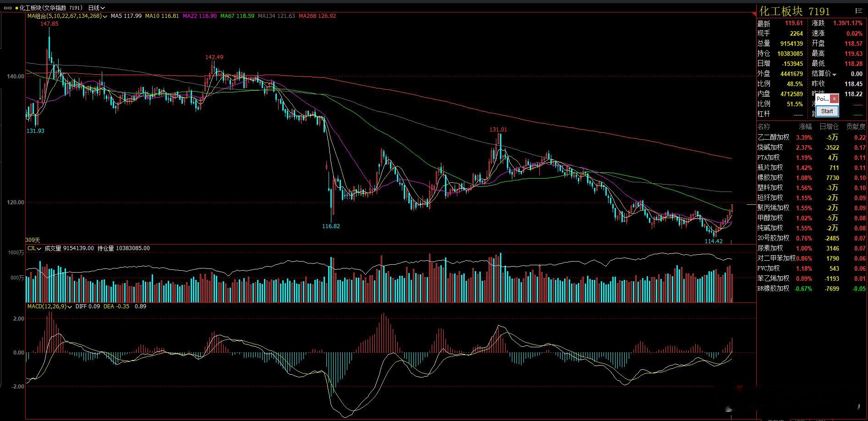Click the 147.85 high price marker on chart
Viewport: 868px width, 421px height.
click(x=49, y=24)
